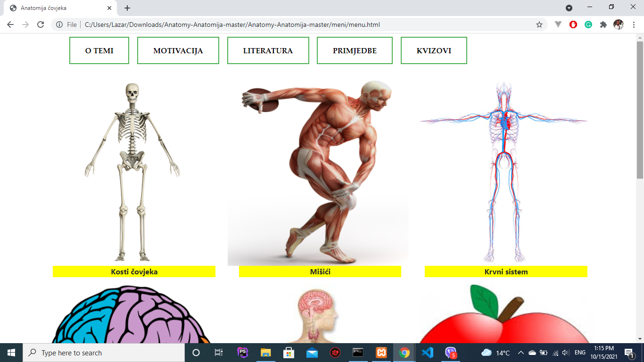Go to the LITERATURA page
Viewport: 644px width, 362px height.
(x=268, y=50)
